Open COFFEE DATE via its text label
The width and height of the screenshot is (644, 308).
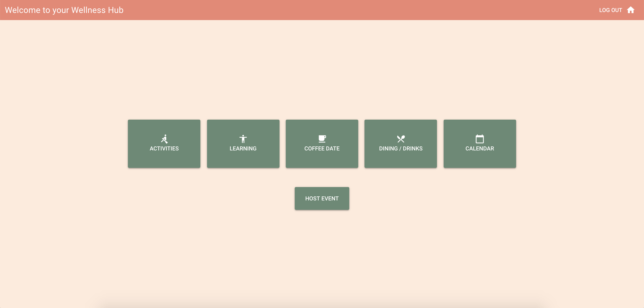click(322, 148)
